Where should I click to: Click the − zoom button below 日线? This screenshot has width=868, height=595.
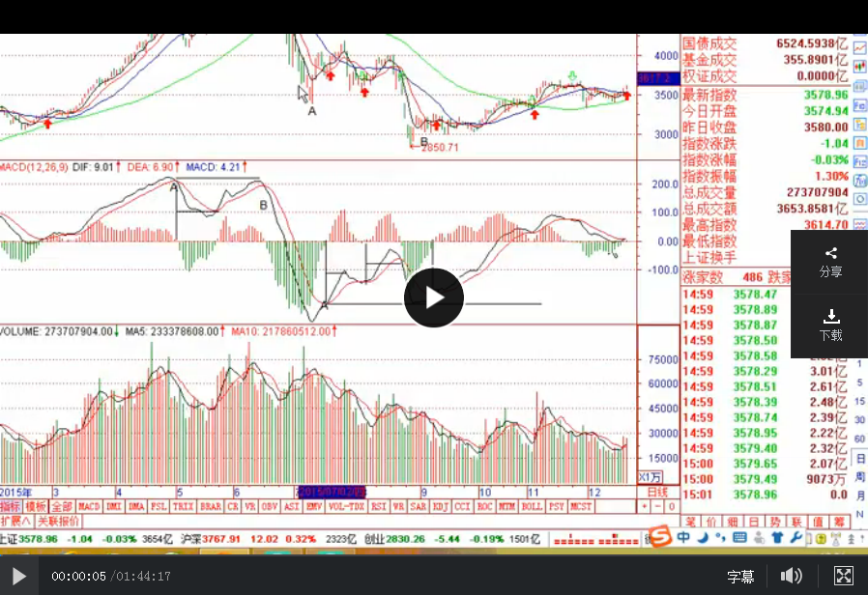coord(657,506)
